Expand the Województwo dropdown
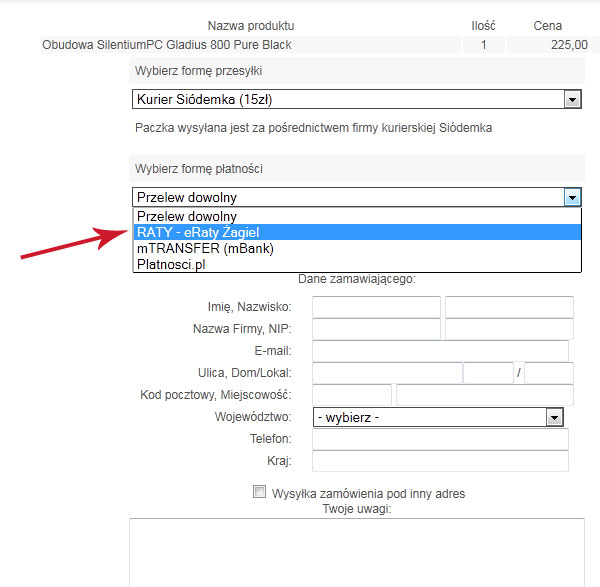This screenshot has height=587, width=600. coord(439,417)
